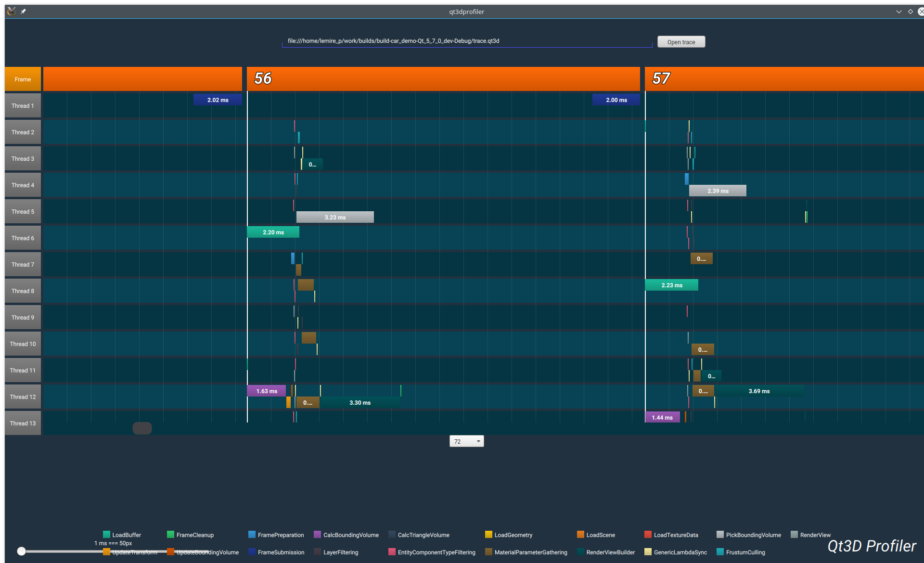Click the Thread 6 row label
Viewport: 924px width, 563px height.
pyautogui.click(x=23, y=238)
